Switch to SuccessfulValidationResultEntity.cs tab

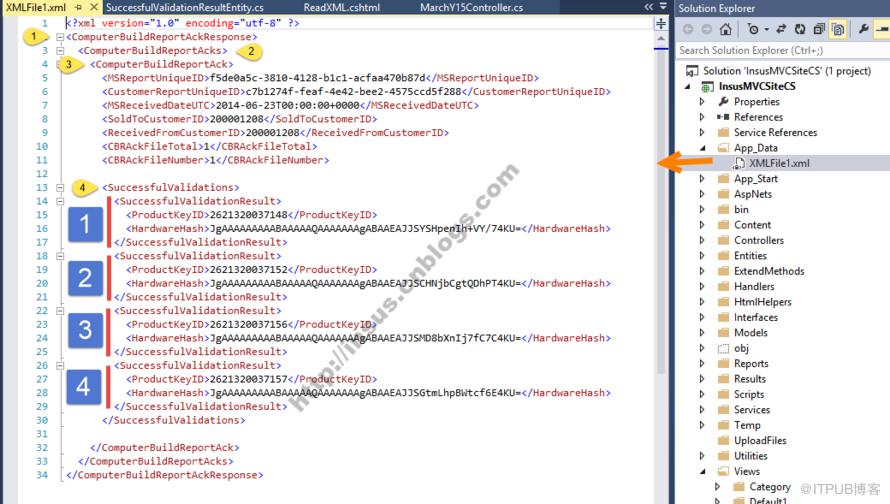tap(184, 7)
